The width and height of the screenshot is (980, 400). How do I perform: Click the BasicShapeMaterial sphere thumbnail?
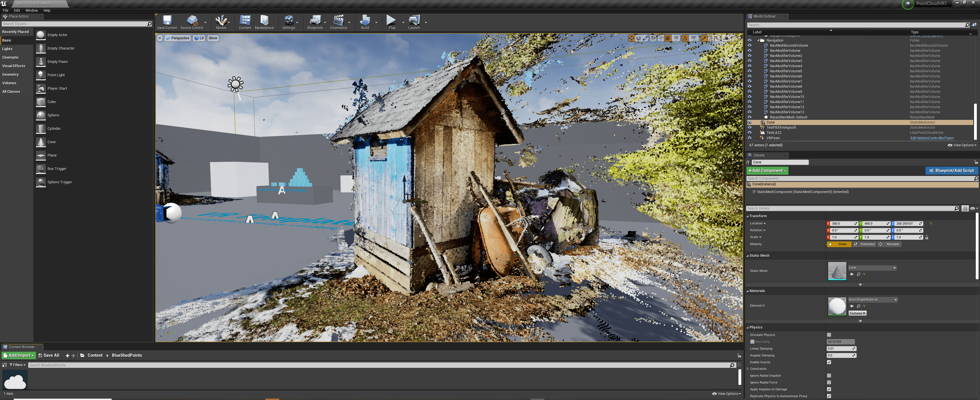point(837,306)
